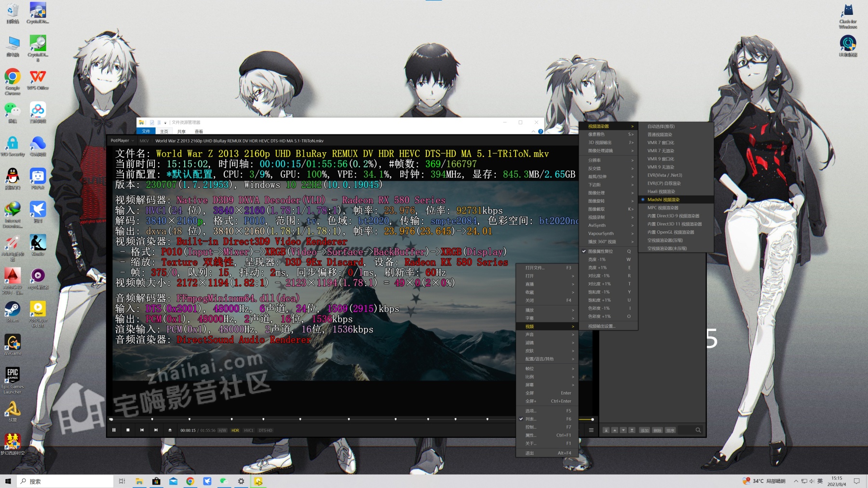Viewport: 868px width, 488px height.
Task: Open Microsoft Store taskbar icon
Action: (x=156, y=481)
